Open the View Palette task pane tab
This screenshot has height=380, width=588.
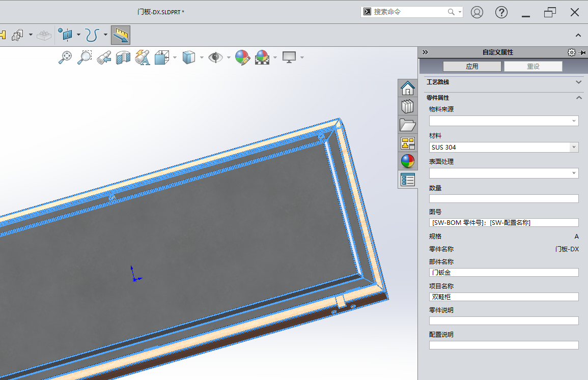[x=408, y=143]
